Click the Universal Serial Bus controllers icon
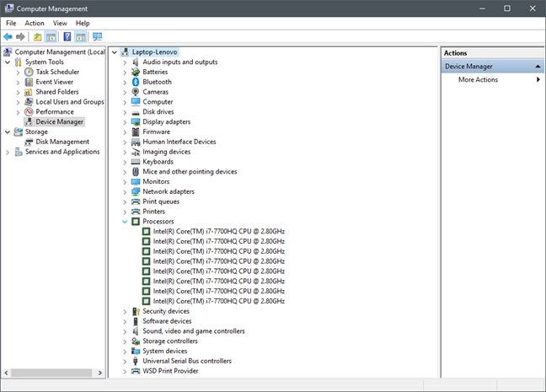Viewport: 546px width, 392px height. [136, 361]
